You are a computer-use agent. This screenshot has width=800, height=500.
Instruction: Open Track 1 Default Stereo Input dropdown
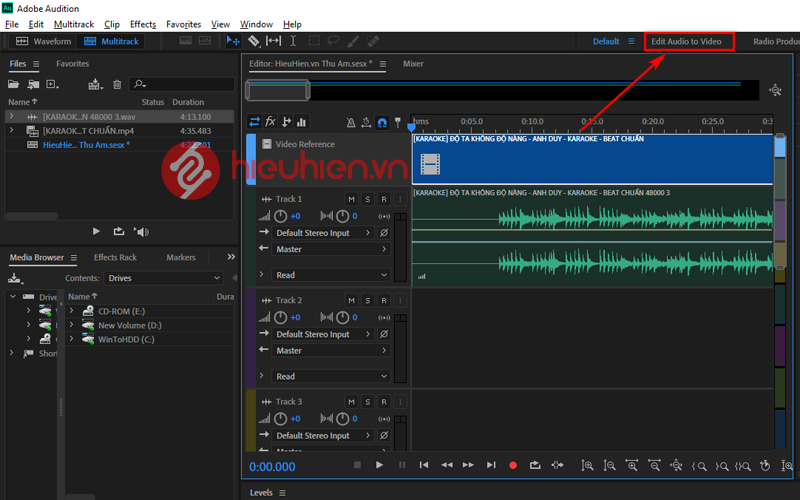pyautogui.click(x=323, y=233)
